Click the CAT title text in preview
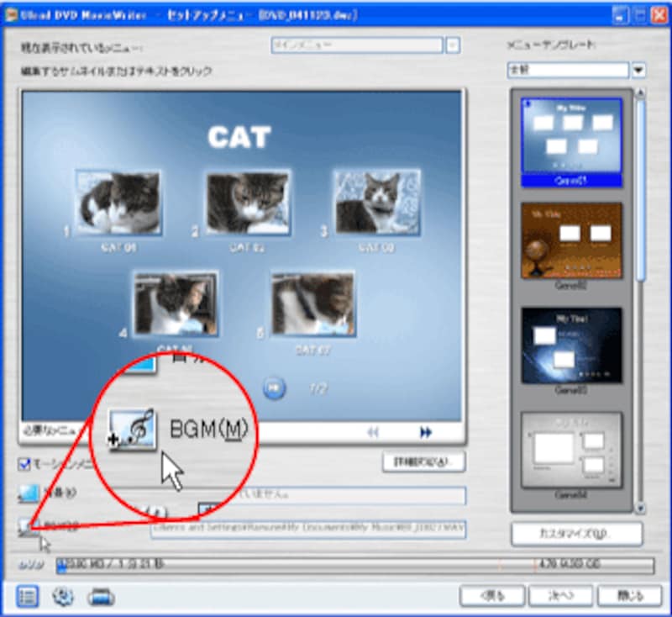This screenshot has width=672, height=617. tap(239, 137)
